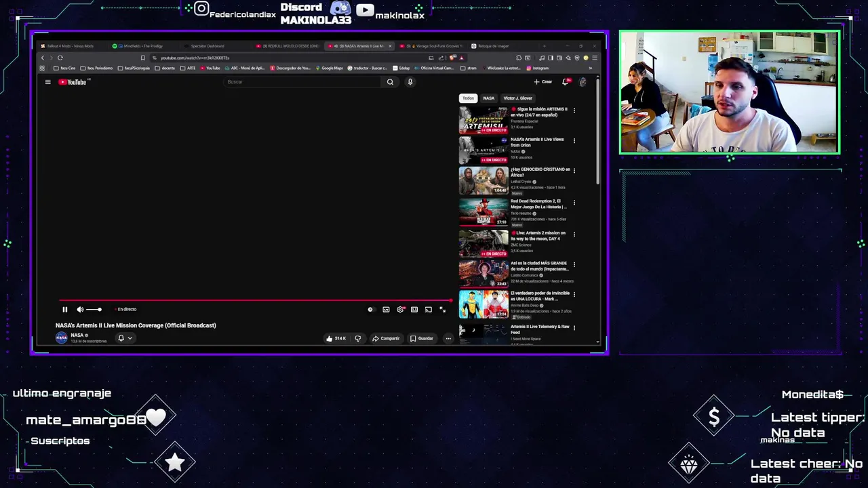Switch to theater mode view

[x=414, y=310]
